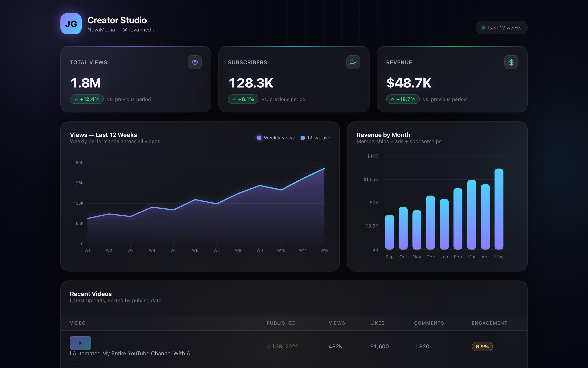The height and width of the screenshot is (368, 588).
Task: Click the May revenue bar
Action: [499, 209]
